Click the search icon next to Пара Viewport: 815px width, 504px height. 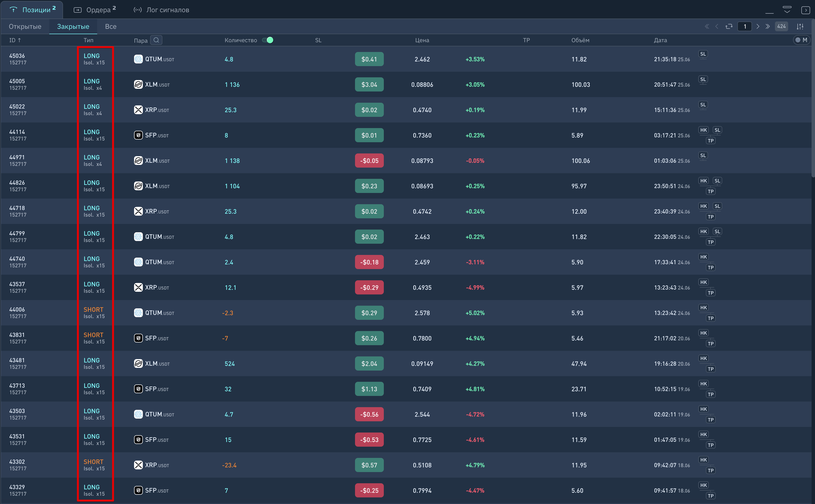pyautogui.click(x=156, y=40)
